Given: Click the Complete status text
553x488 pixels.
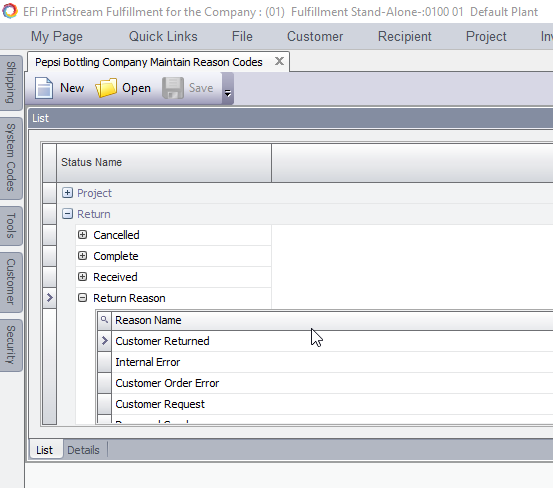Looking at the screenshot, I should (116, 256).
